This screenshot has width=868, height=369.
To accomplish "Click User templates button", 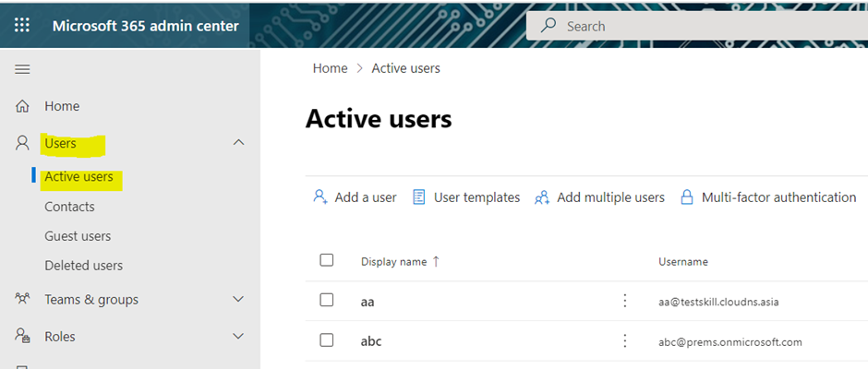I will (x=466, y=197).
